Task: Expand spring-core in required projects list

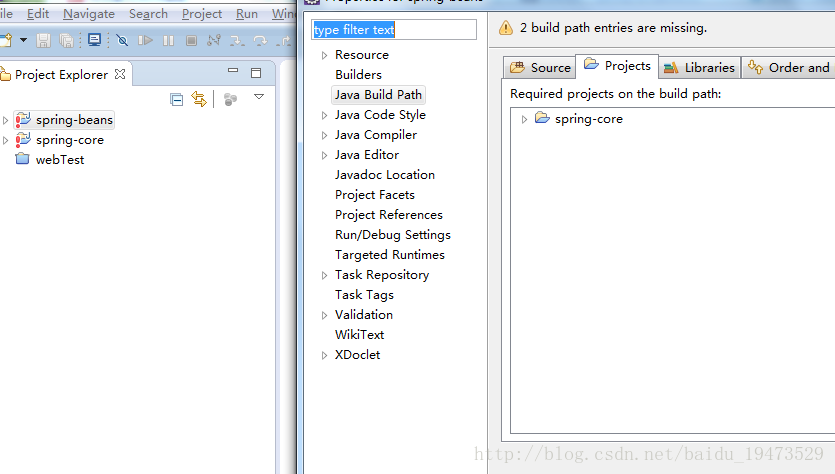Action: (524, 120)
